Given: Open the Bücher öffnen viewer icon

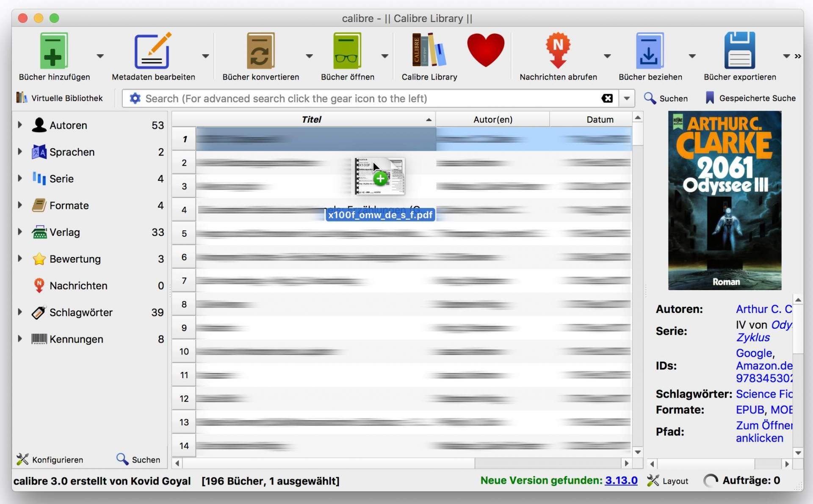Looking at the screenshot, I should click(x=347, y=51).
